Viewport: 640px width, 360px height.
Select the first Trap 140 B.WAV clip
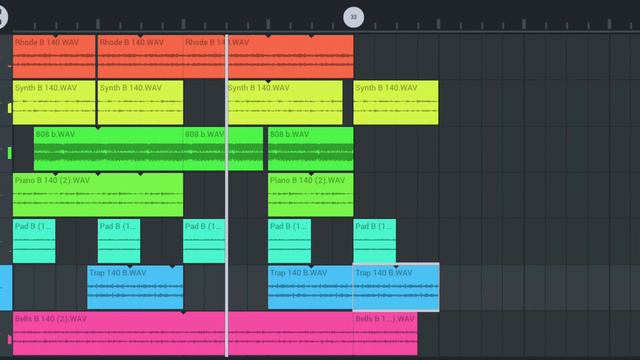click(x=135, y=287)
